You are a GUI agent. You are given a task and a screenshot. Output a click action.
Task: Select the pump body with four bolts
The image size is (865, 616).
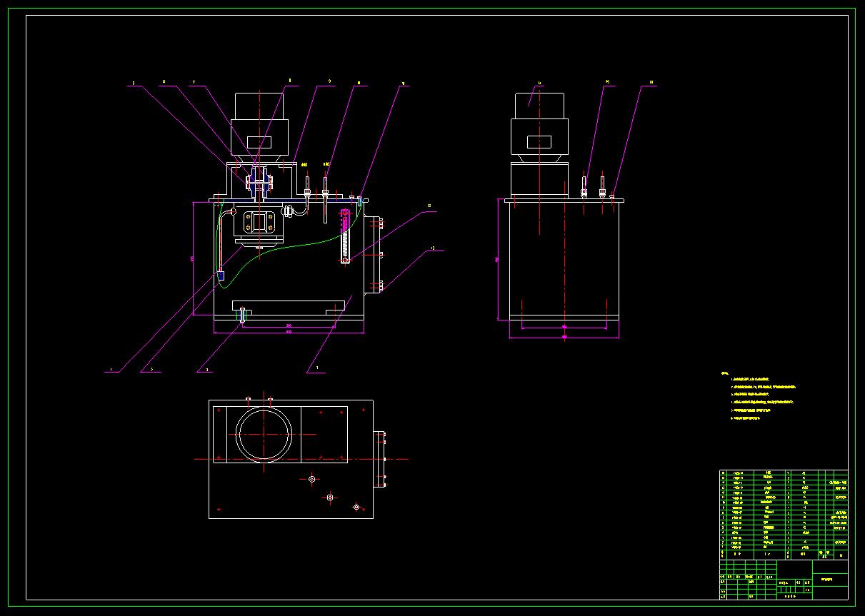[x=259, y=226]
